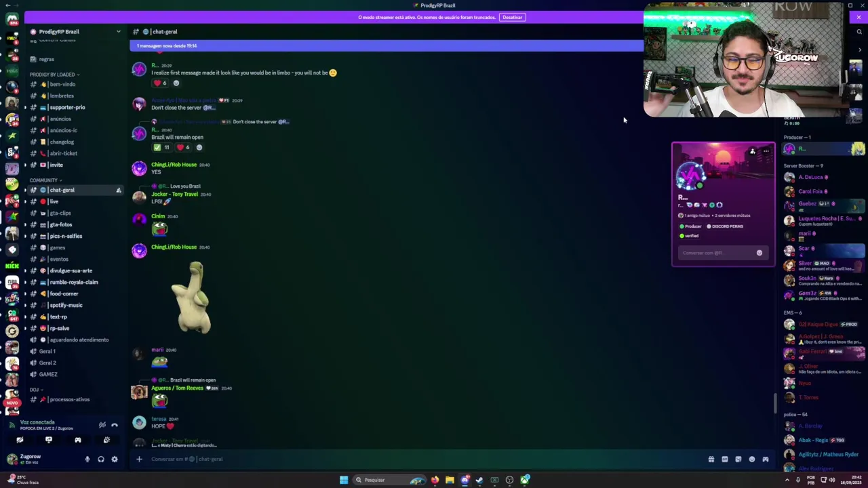Image resolution: width=868 pixels, height=488 pixels.
Task: Open the bem-vindo channel
Action: [75, 85]
